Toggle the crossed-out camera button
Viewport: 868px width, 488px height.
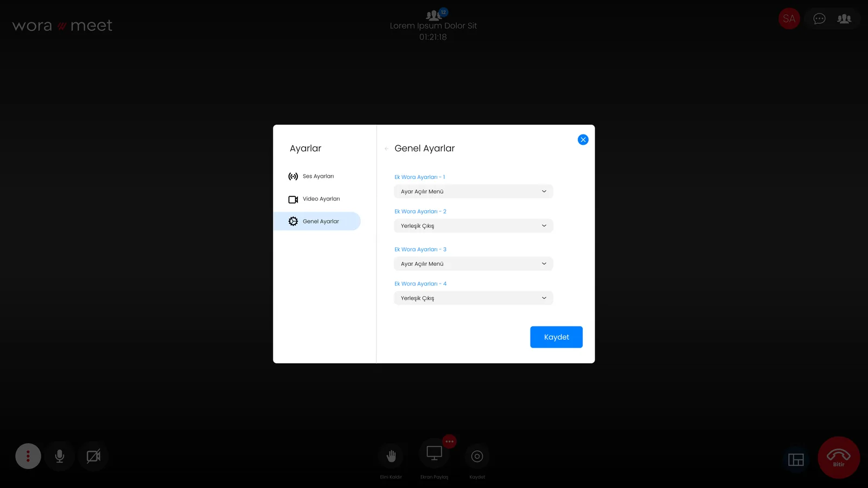(93, 456)
